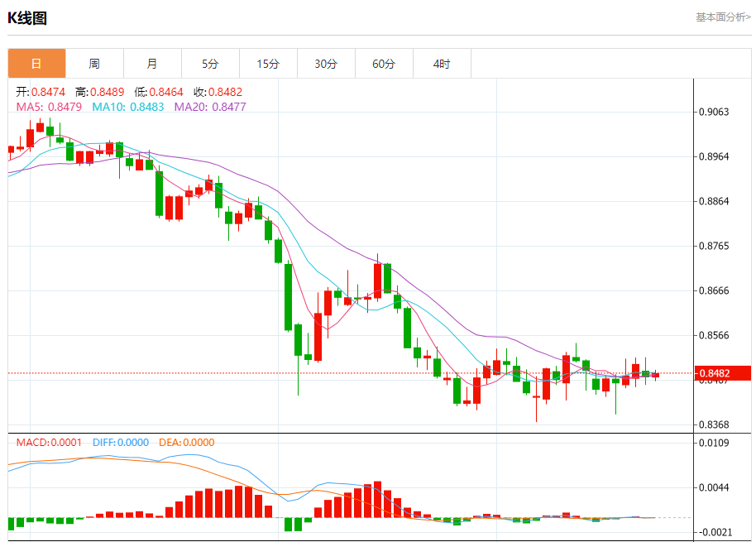Click the DIFF:0.0000 indicator label
756x542 pixels.
click(121, 442)
